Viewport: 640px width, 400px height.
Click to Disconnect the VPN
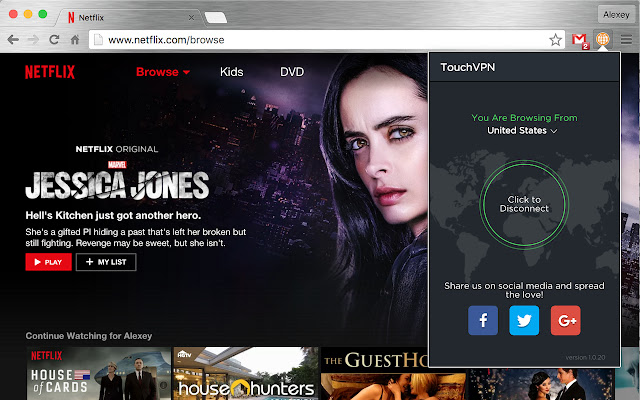click(x=524, y=204)
